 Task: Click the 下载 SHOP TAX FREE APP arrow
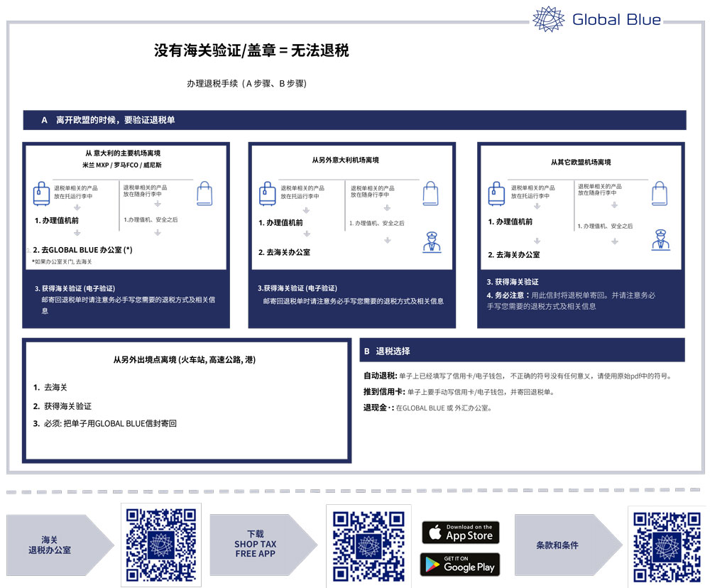263,545
